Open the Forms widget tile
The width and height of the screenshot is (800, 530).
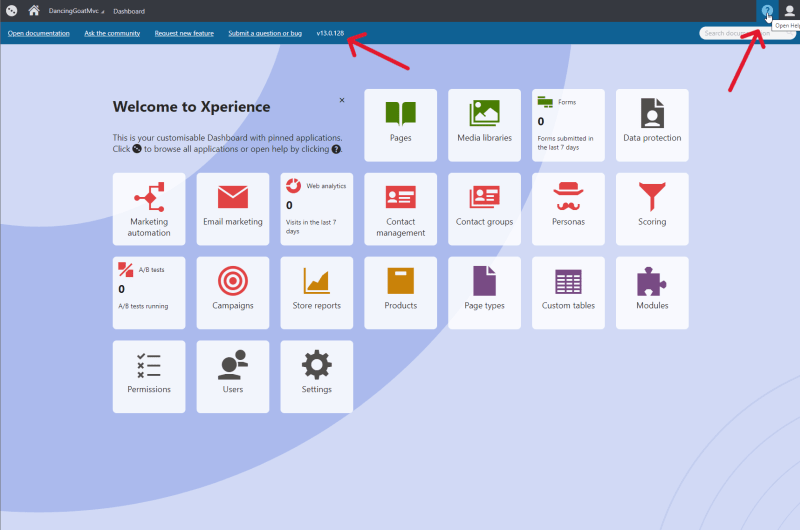coord(568,125)
